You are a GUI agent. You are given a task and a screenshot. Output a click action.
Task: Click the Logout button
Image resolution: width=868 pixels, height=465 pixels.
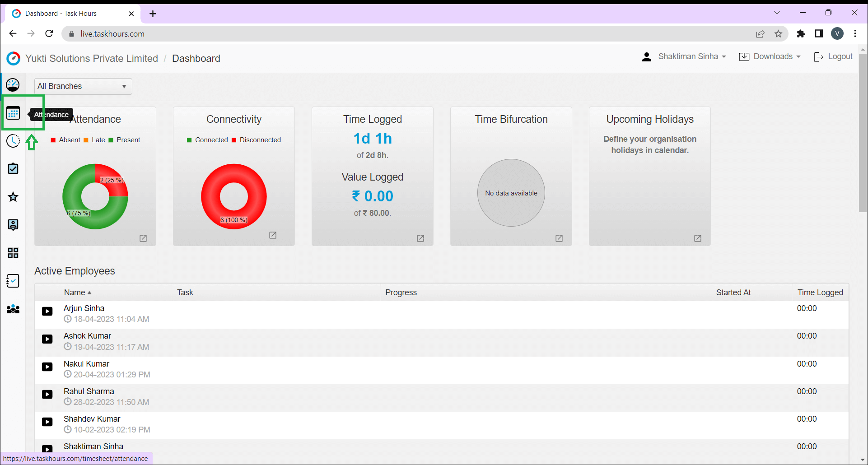(833, 56)
